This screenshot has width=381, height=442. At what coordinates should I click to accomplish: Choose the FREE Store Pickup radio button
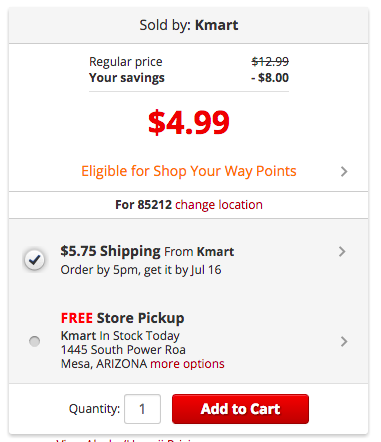[34, 341]
